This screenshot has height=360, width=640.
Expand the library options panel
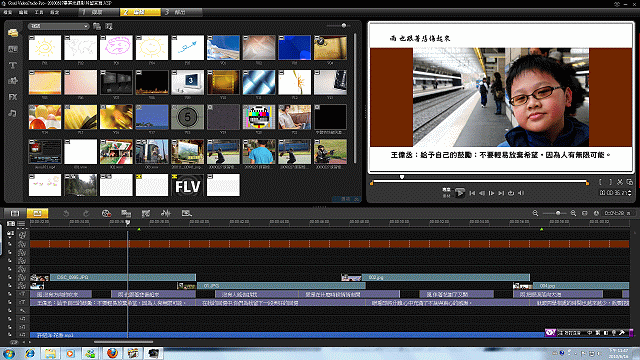point(346,199)
